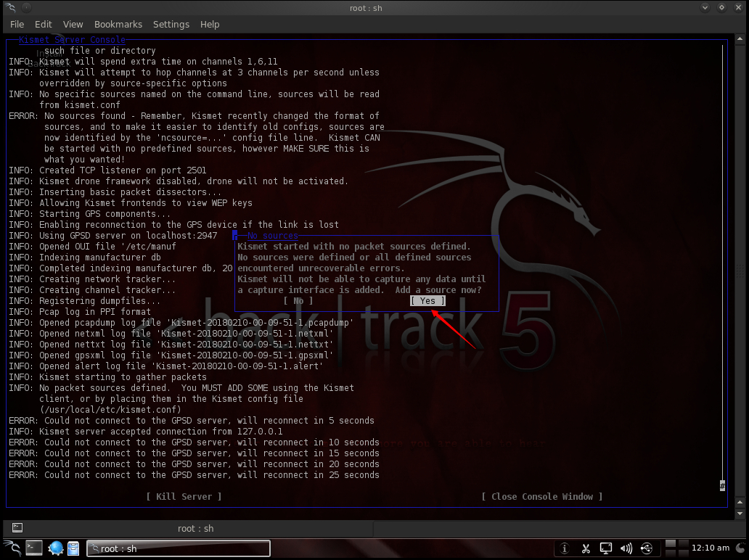The image size is (749, 560).
Task: Click the line mentioning .nettxt log file
Action: coord(171,345)
